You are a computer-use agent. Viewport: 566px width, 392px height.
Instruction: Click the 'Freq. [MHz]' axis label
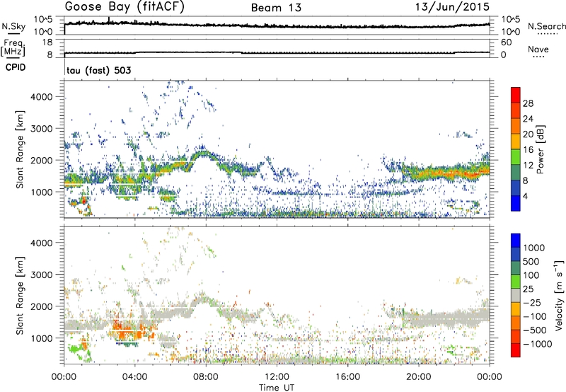pyautogui.click(x=13, y=48)
